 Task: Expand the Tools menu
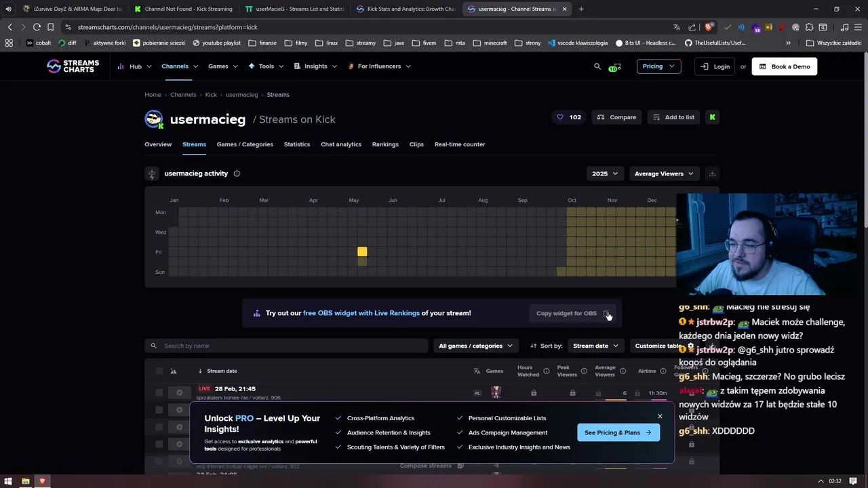point(266,66)
